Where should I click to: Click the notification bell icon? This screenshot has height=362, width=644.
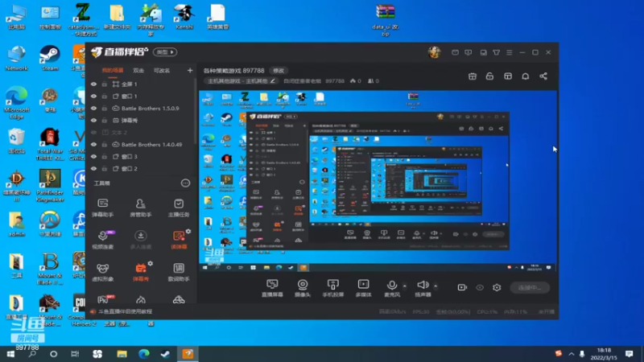(x=526, y=76)
